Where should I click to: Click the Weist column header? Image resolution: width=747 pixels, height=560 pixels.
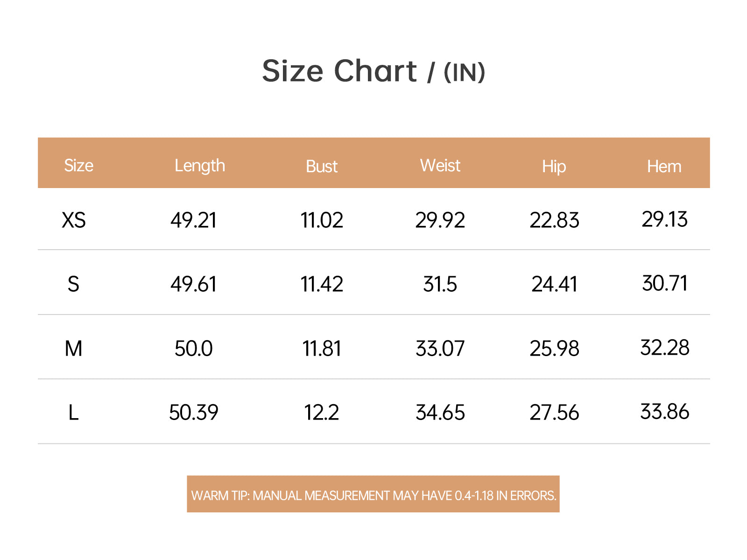coord(440,166)
